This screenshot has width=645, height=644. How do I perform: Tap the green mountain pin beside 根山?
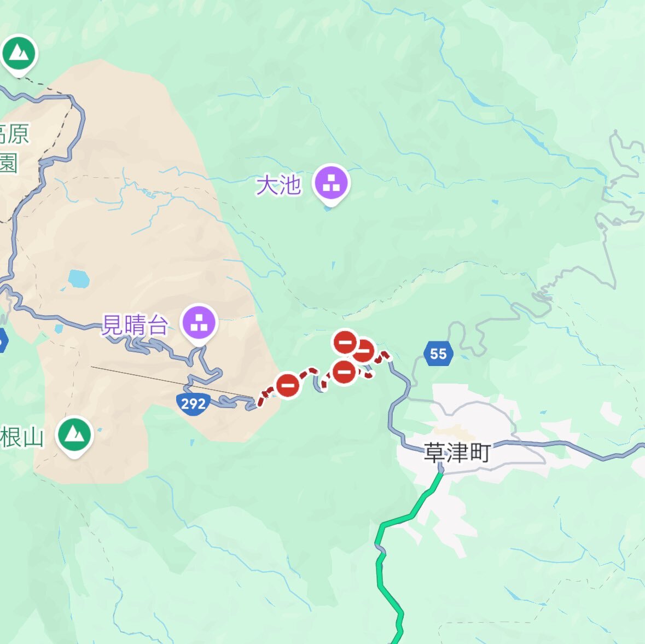pos(74,436)
